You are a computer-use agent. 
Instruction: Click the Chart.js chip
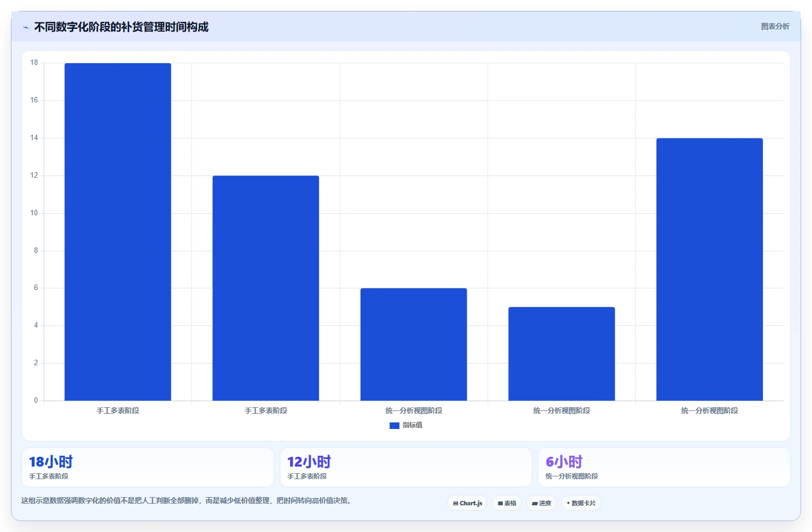click(467, 503)
